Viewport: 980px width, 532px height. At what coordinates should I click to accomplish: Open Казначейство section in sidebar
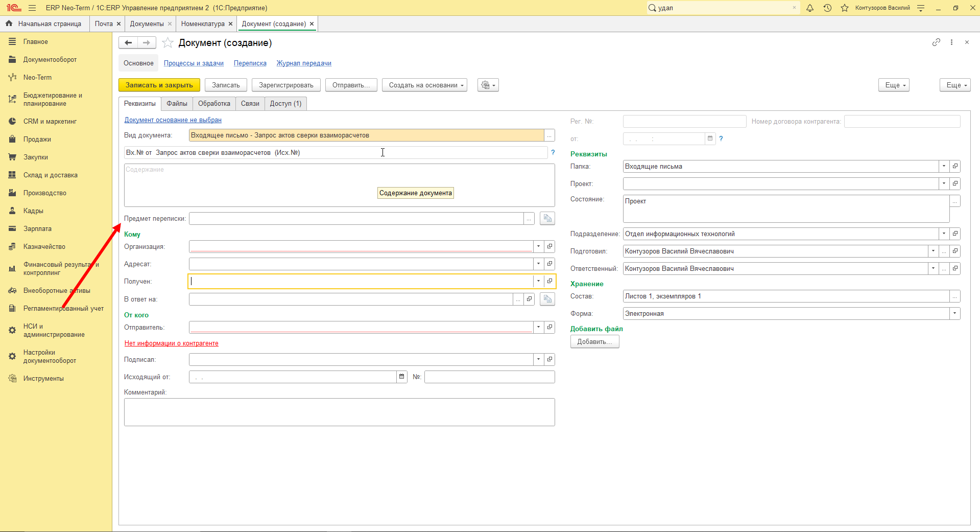(x=44, y=246)
